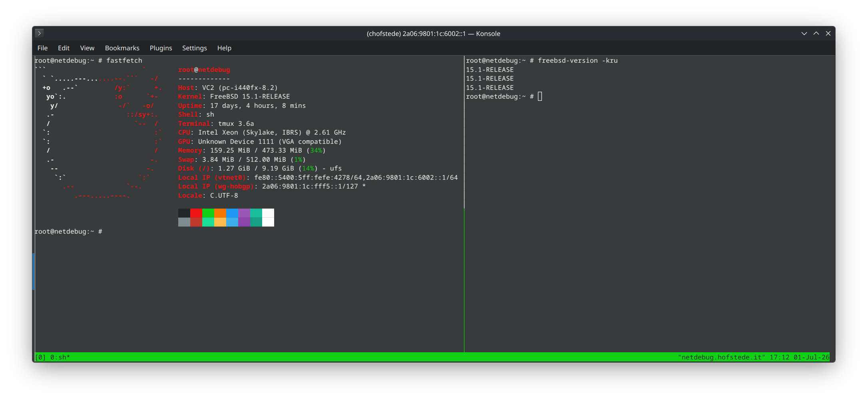Click the 'fastfetch' command text

coord(124,61)
